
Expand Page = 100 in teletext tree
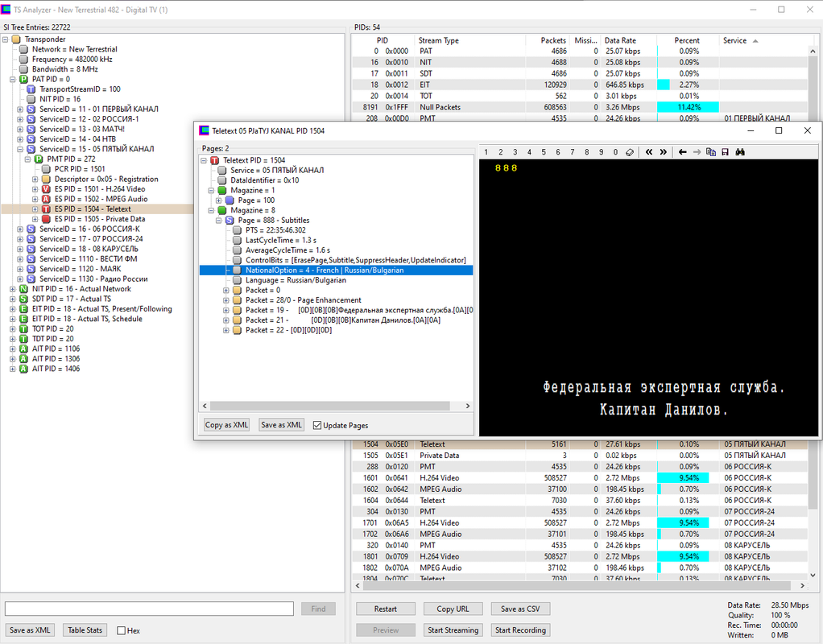click(x=218, y=200)
